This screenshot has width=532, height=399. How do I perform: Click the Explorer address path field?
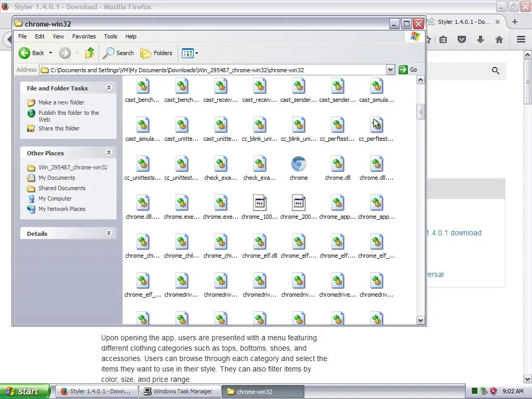click(213, 70)
